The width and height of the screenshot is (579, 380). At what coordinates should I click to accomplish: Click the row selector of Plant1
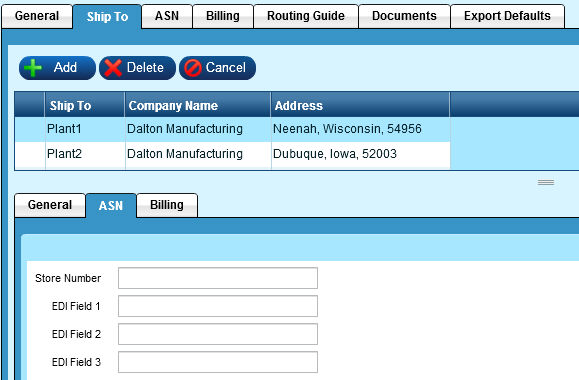coord(30,129)
